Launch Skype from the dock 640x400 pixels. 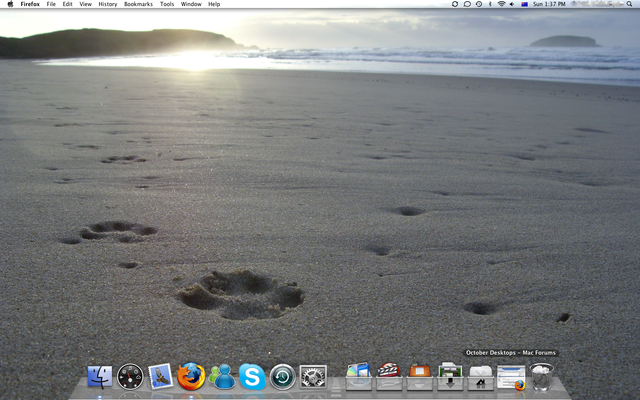pos(252,377)
